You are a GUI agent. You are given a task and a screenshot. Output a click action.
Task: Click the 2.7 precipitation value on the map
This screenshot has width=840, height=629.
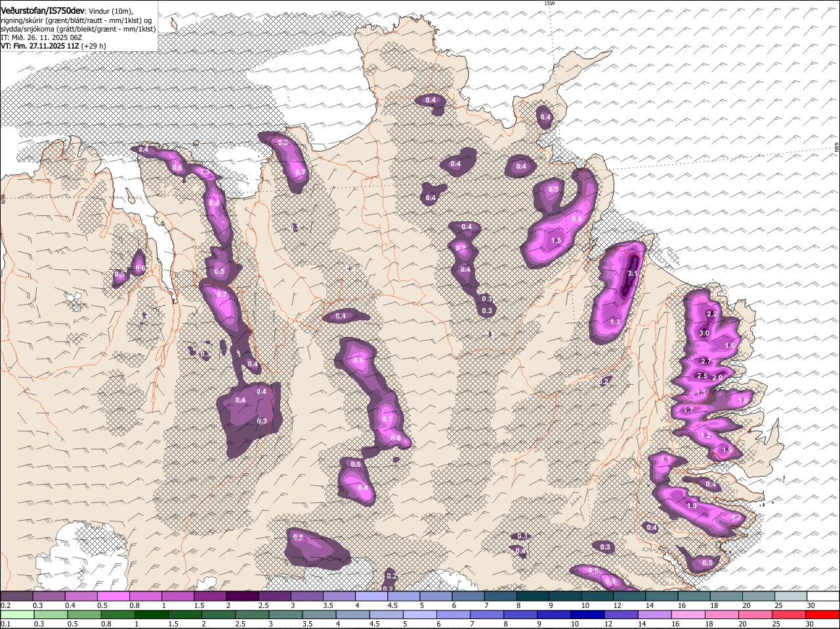(x=706, y=362)
